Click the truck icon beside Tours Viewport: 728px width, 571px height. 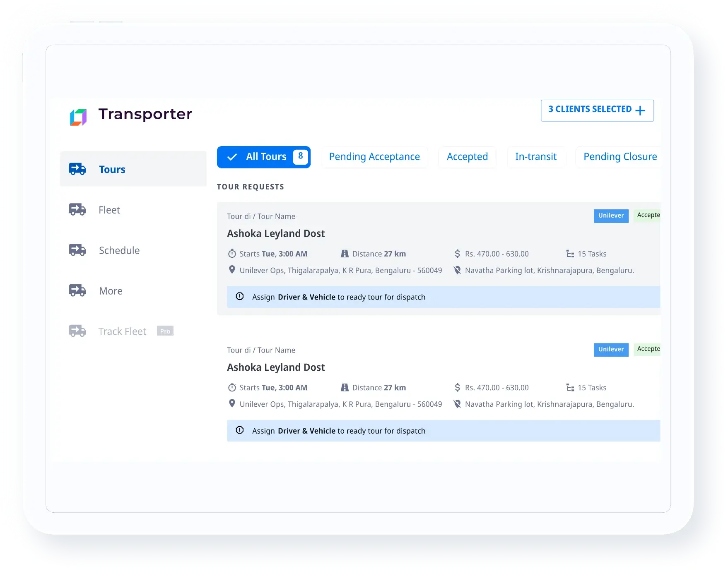77,169
